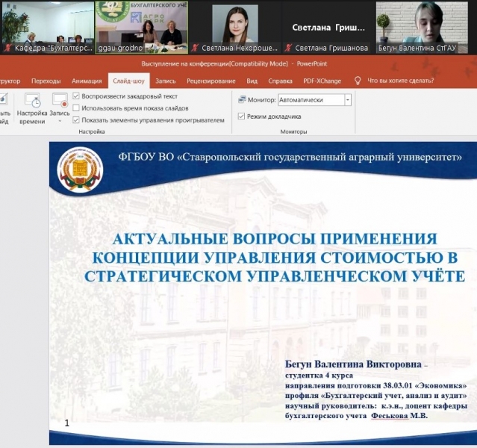
Task: Open the Монитор Автоматически dropdown
Action: [x=348, y=100]
